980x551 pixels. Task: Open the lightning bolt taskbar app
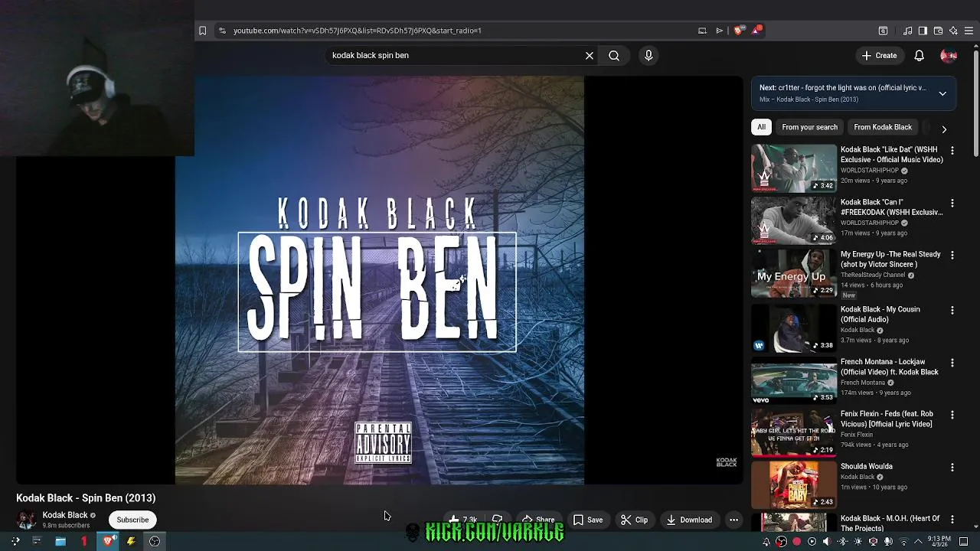(131, 541)
